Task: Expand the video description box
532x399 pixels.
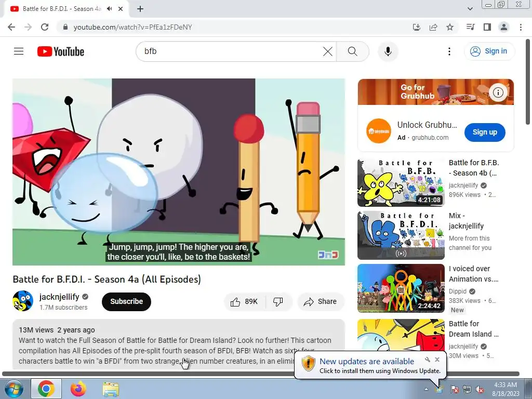Action: (x=179, y=344)
